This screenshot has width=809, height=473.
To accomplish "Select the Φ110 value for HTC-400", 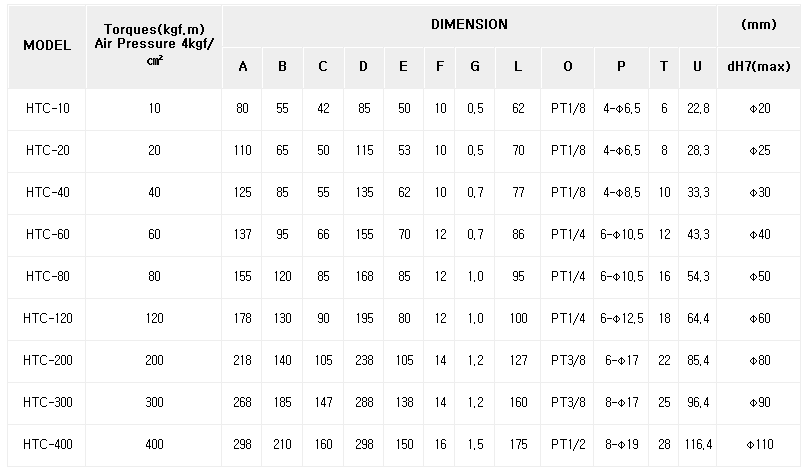I will 759,444.
